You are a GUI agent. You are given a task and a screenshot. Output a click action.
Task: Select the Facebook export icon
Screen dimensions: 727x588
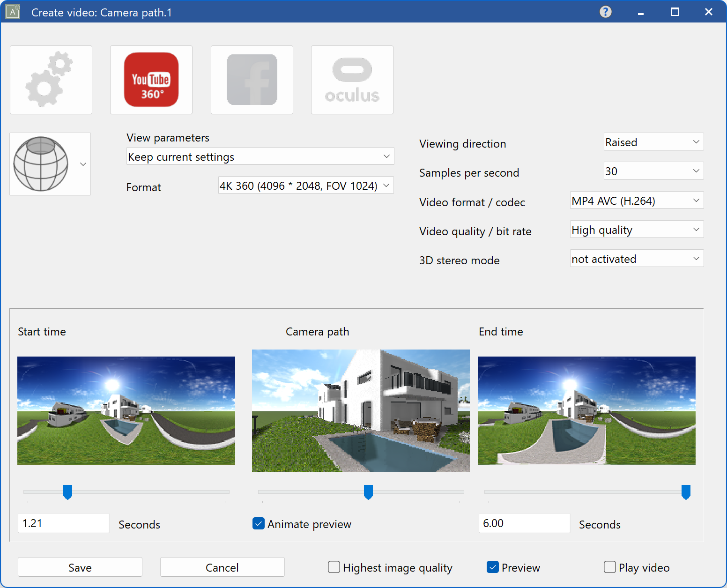click(252, 79)
